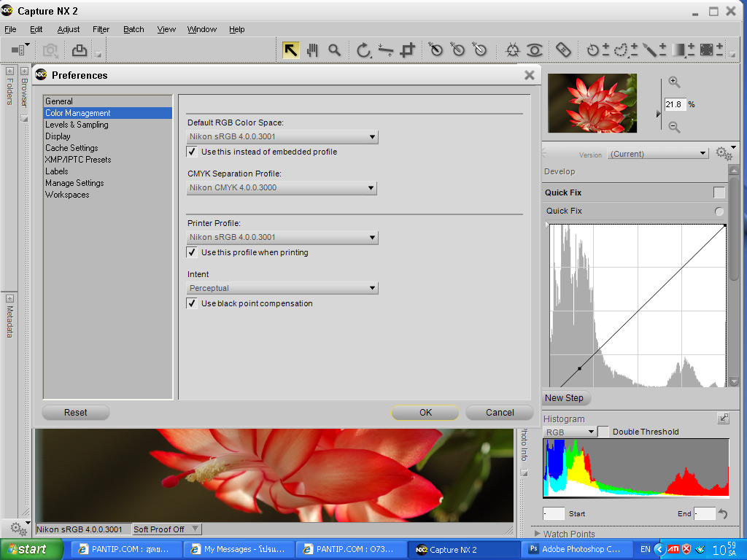Image resolution: width=747 pixels, height=560 pixels.
Task: Open the CMYK Separation Profile dropdown
Action: tap(282, 188)
